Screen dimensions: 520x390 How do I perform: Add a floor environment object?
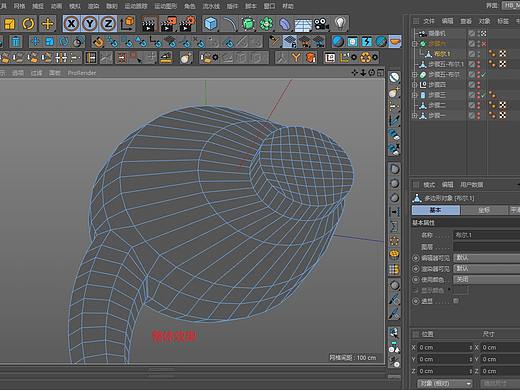click(303, 24)
